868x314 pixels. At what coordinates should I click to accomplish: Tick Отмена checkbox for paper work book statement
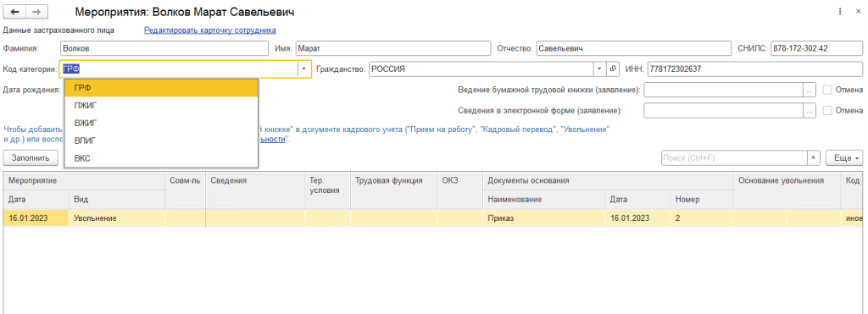tap(827, 90)
